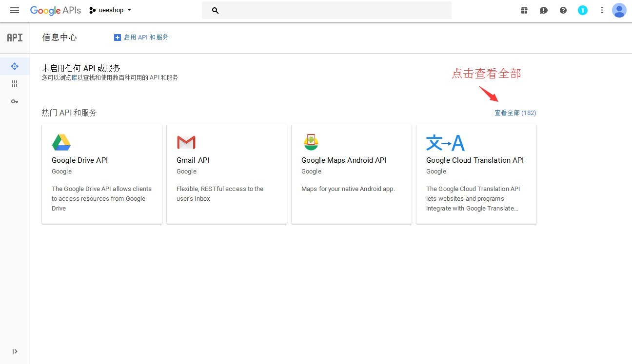The width and height of the screenshot is (632, 364).
Task: Click the 信息中心 page title
Action: (59, 38)
